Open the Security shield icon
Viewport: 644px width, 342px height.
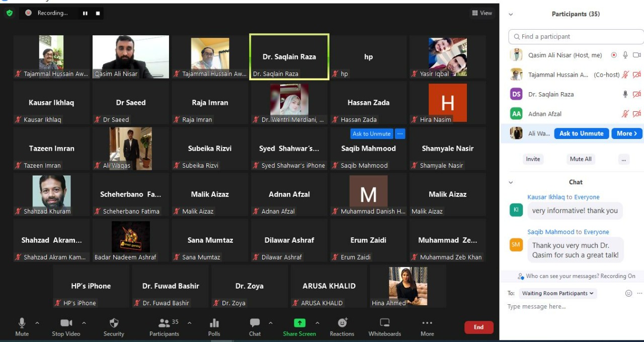114,323
